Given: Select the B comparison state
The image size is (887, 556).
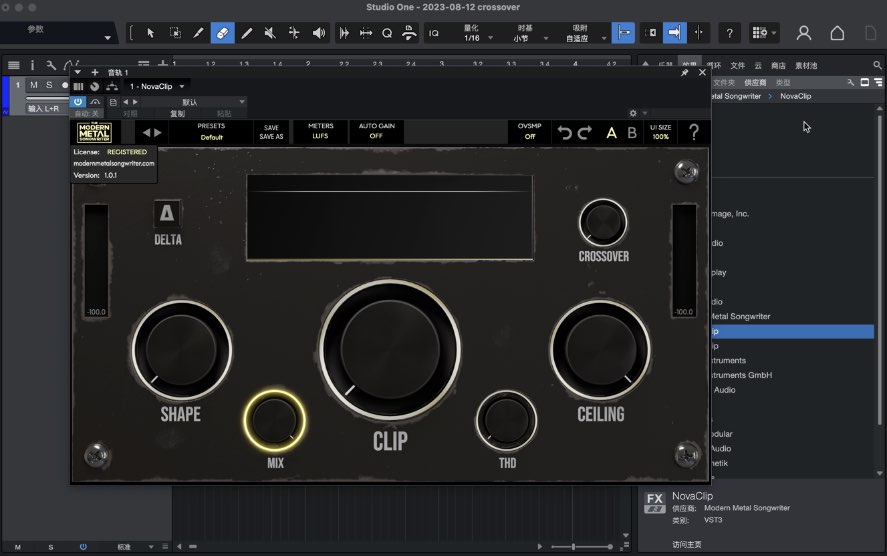Looking at the screenshot, I should coord(632,132).
